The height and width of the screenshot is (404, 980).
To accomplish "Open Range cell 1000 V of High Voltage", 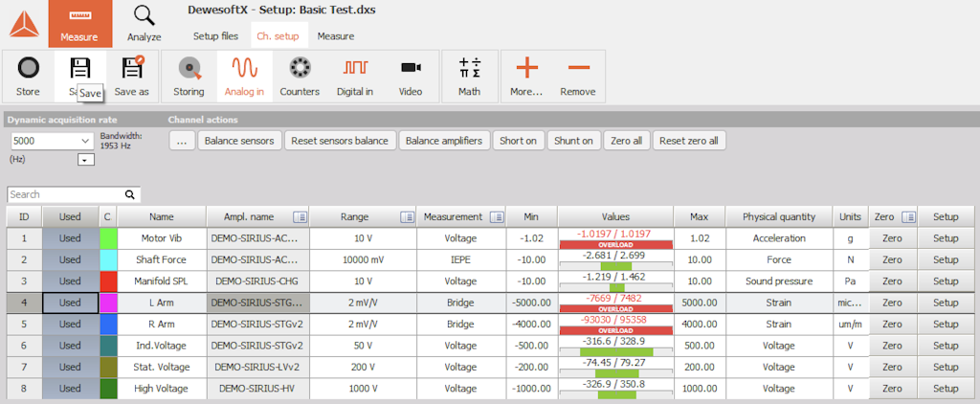I will [363, 389].
